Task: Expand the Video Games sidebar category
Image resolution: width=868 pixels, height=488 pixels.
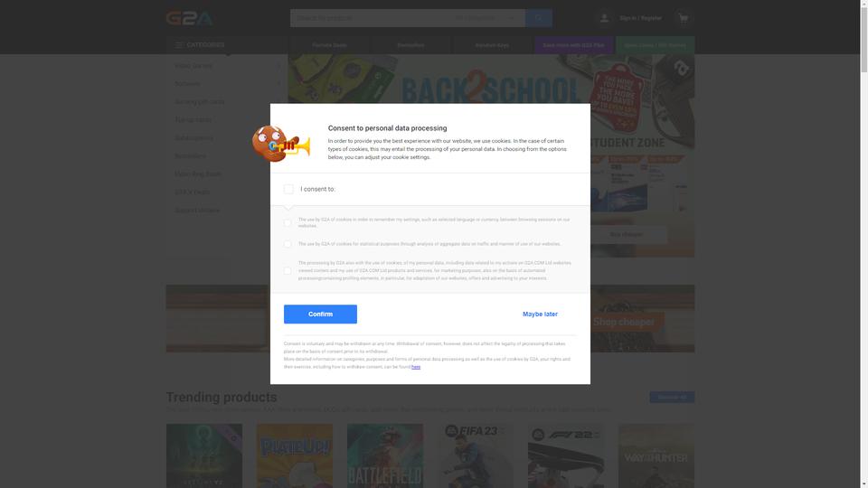Action: click(227, 66)
